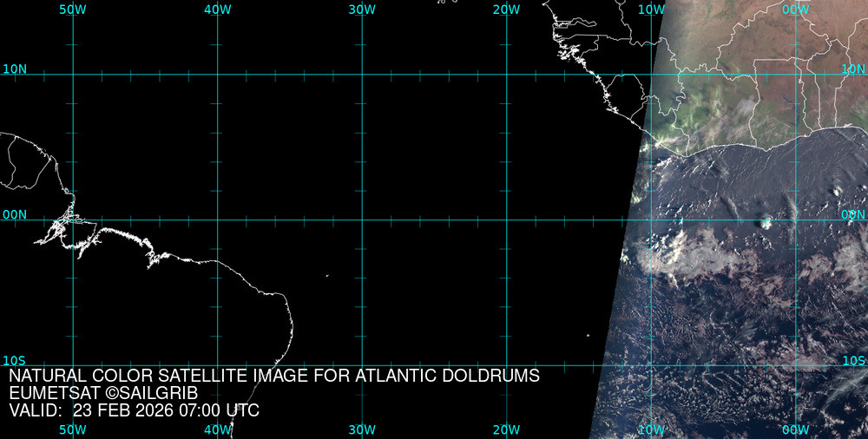This screenshot has height=439, width=868.
Task: Click the Fernando de Noronha island dot off Brazil
Action: coord(327,276)
